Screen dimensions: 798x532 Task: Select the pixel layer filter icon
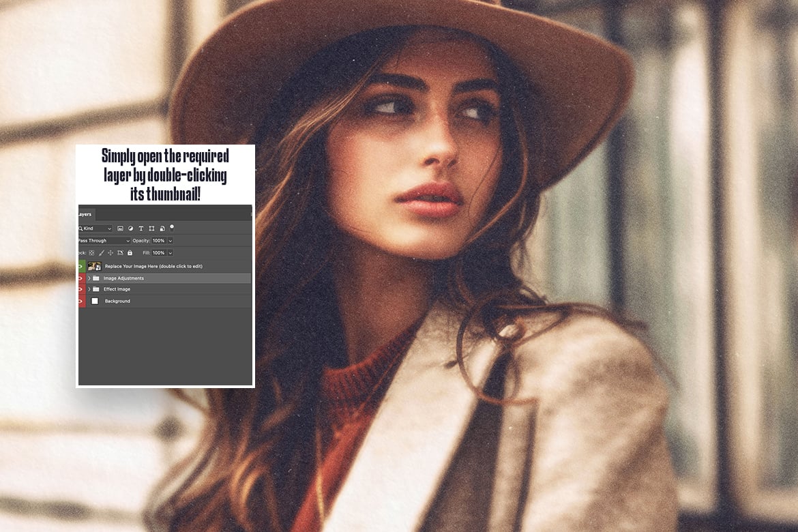[120, 228]
